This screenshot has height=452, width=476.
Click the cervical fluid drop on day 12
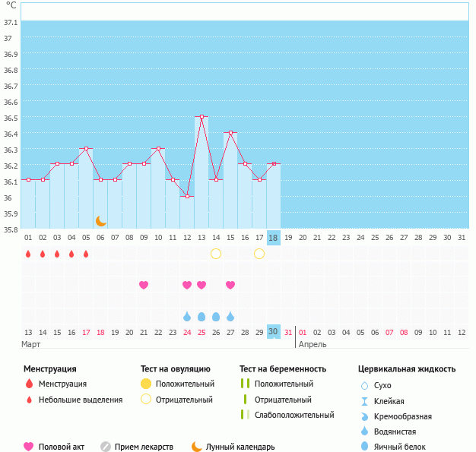click(187, 316)
